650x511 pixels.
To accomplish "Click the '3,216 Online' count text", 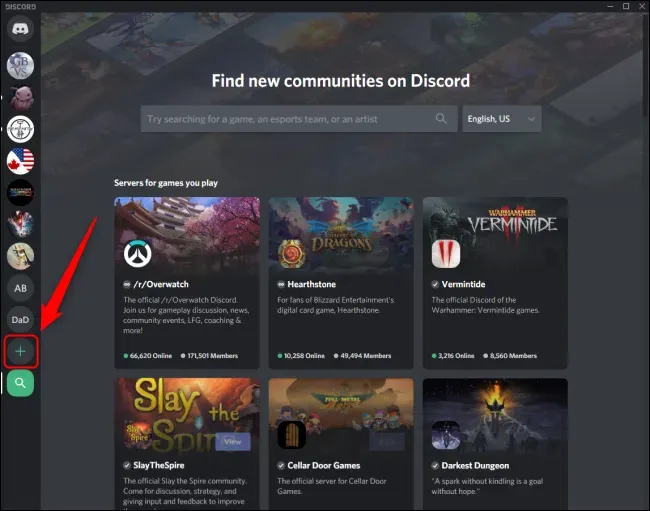I will [x=456, y=356].
